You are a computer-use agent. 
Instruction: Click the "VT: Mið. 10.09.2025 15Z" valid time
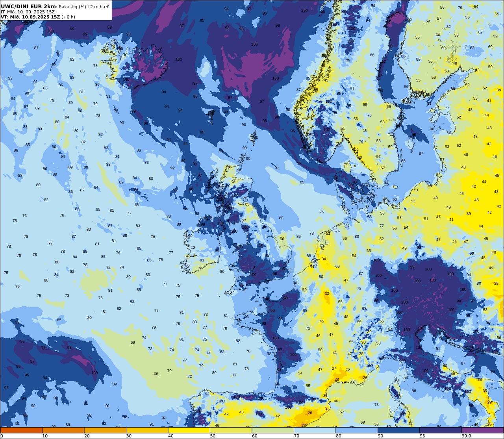[30, 17]
